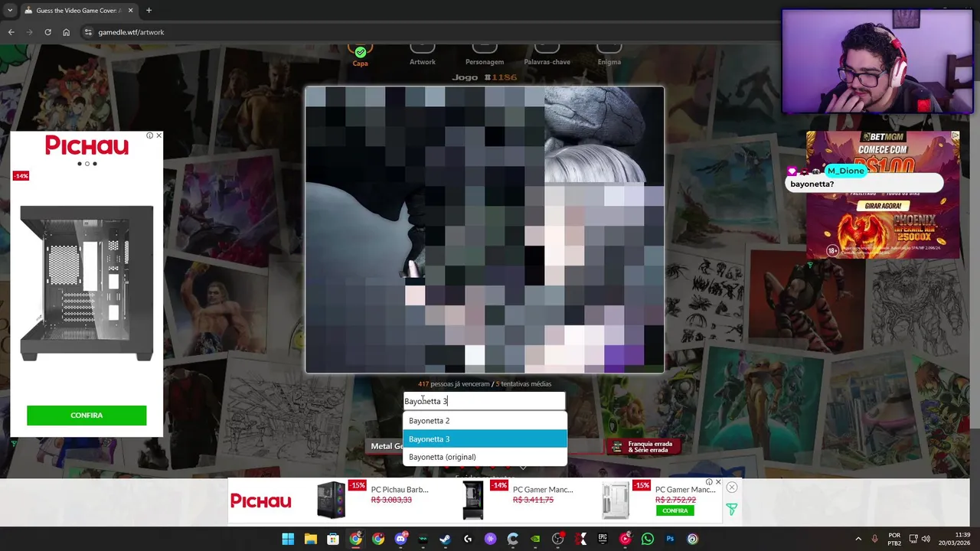Open the volume control in the tray

(926, 539)
